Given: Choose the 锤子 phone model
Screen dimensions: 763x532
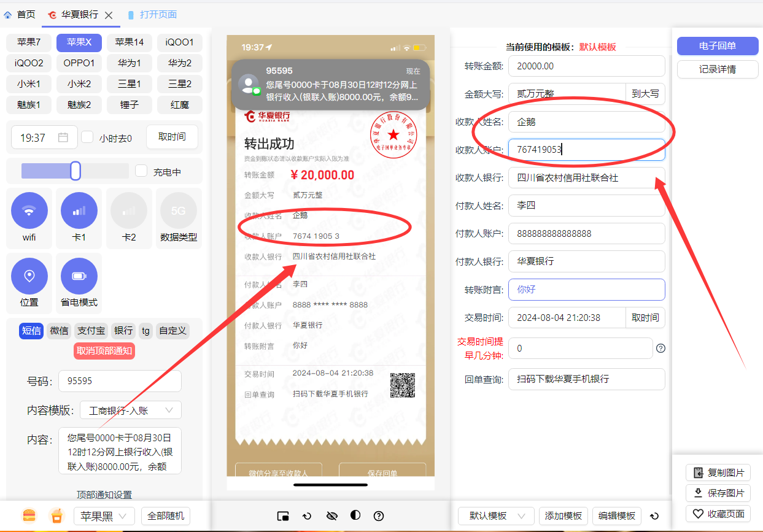Looking at the screenshot, I should [130, 105].
